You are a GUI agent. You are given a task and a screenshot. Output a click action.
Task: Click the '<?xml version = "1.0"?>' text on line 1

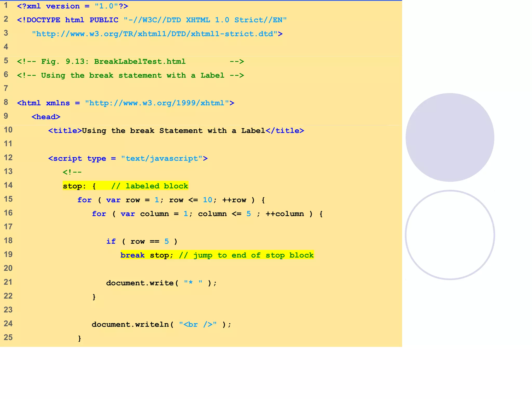tap(72, 6)
